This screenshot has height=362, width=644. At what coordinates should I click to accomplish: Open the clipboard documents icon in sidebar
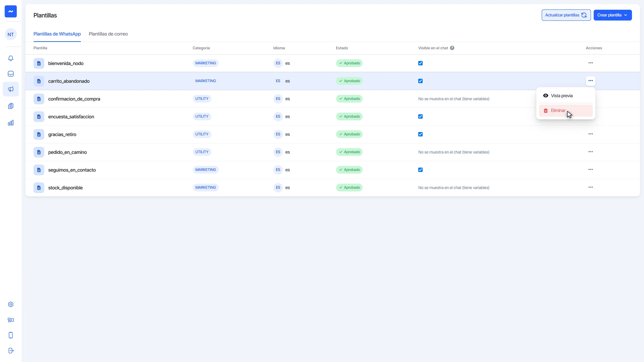[x=11, y=106]
